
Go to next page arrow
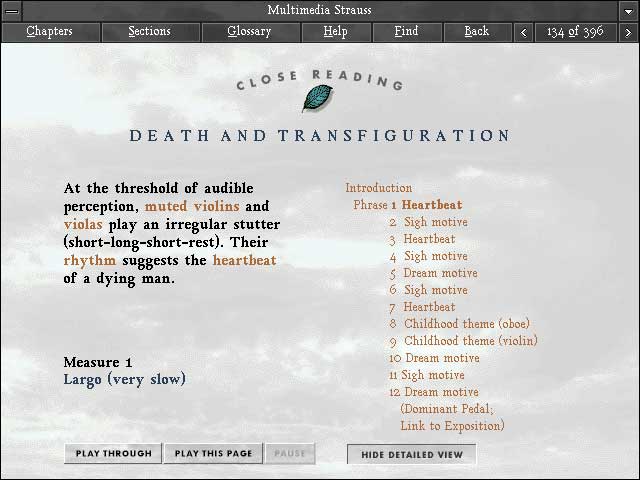point(628,32)
